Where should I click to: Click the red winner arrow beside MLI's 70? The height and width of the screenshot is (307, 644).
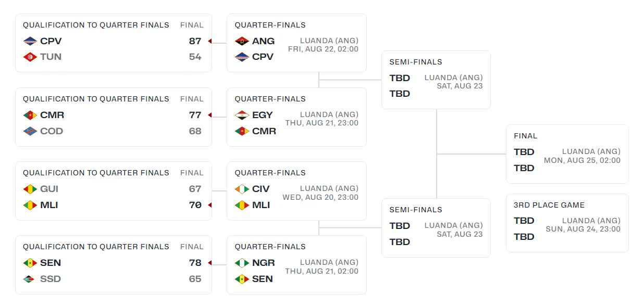(x=209, y=205)
